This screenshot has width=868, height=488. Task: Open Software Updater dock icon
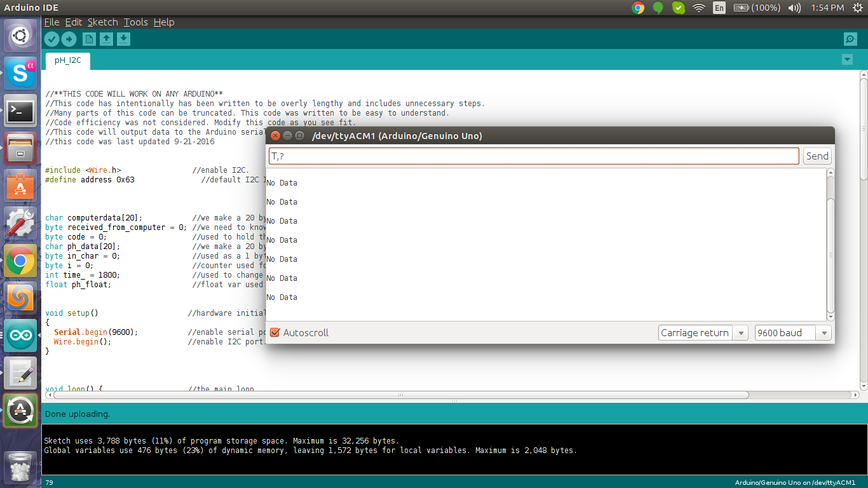[20, 410]
